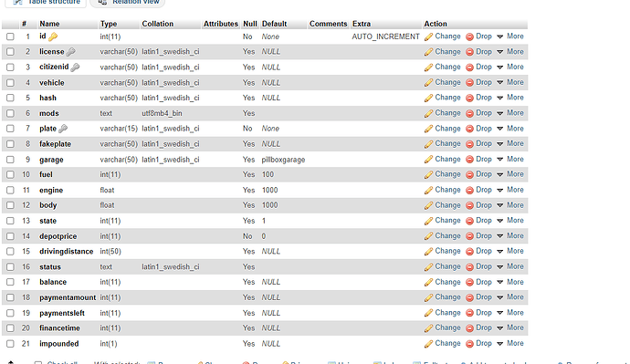Switch to the Table structure tab
This screenshot has height=364, width=630.
(46, 3)
